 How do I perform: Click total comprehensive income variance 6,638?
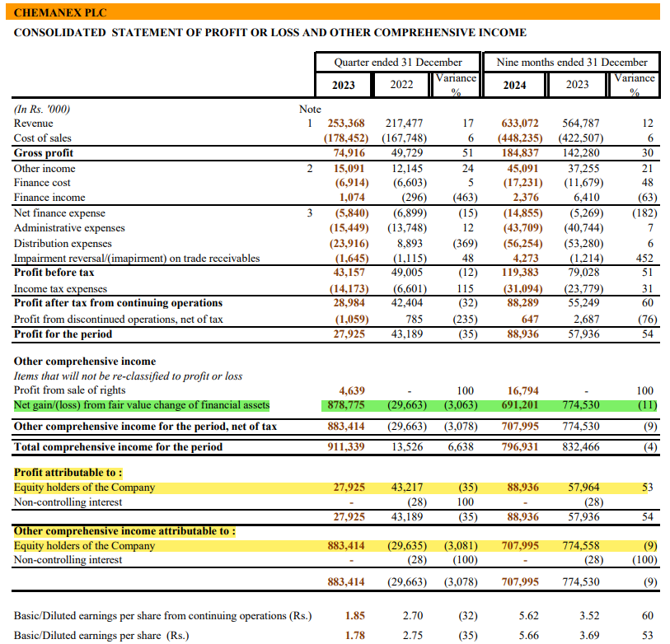pyautogui.click(x=461, y=447)
